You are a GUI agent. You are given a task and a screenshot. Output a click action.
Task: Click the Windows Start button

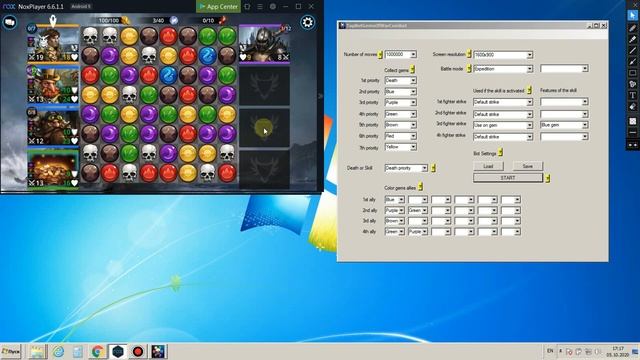(x=11, y=351)
